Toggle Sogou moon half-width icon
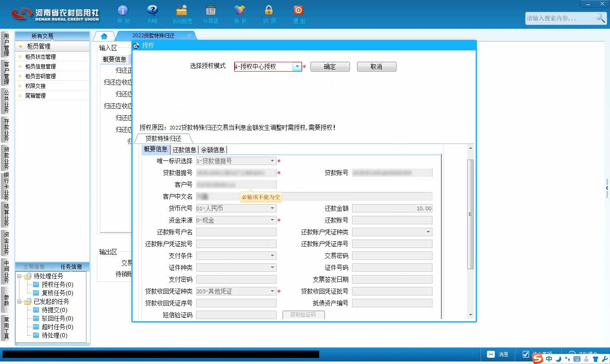 [x=559, y=358]
